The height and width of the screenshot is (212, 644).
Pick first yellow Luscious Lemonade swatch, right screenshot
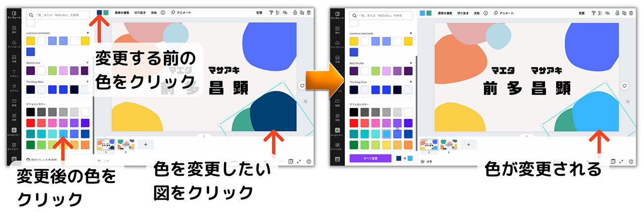(x=354, y=41)
